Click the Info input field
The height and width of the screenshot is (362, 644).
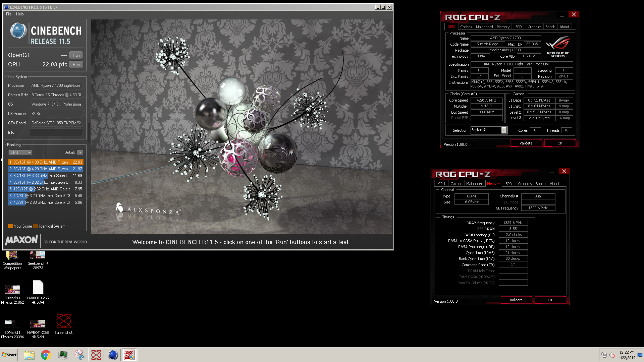(56, 132)
